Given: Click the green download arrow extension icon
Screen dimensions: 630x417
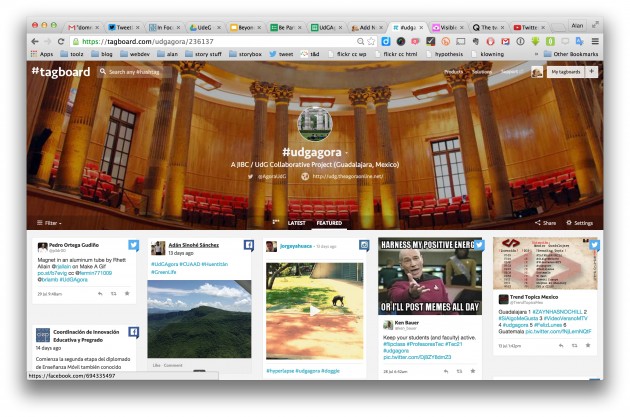Looking at the screenshot, I should click(535, 41).
